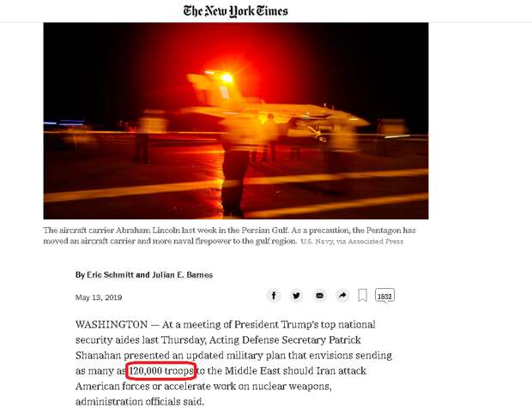532x408 pixels.
Task: Open author Julian E. Barnes's page
Action: (182, 275)
